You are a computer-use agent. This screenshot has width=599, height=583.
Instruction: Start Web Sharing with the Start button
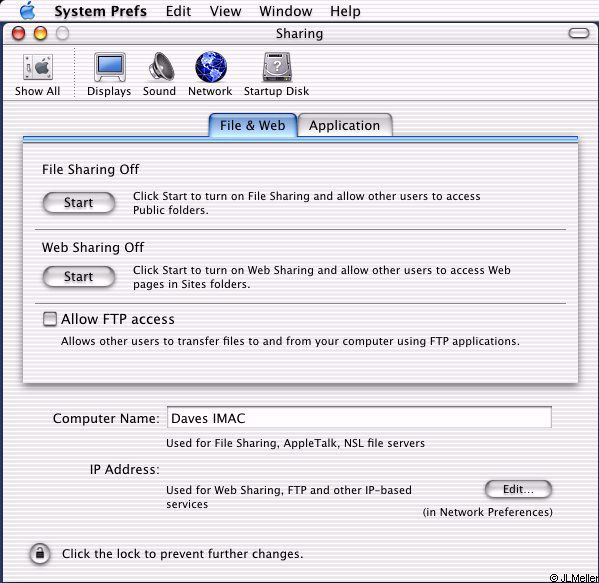point(79,277)
